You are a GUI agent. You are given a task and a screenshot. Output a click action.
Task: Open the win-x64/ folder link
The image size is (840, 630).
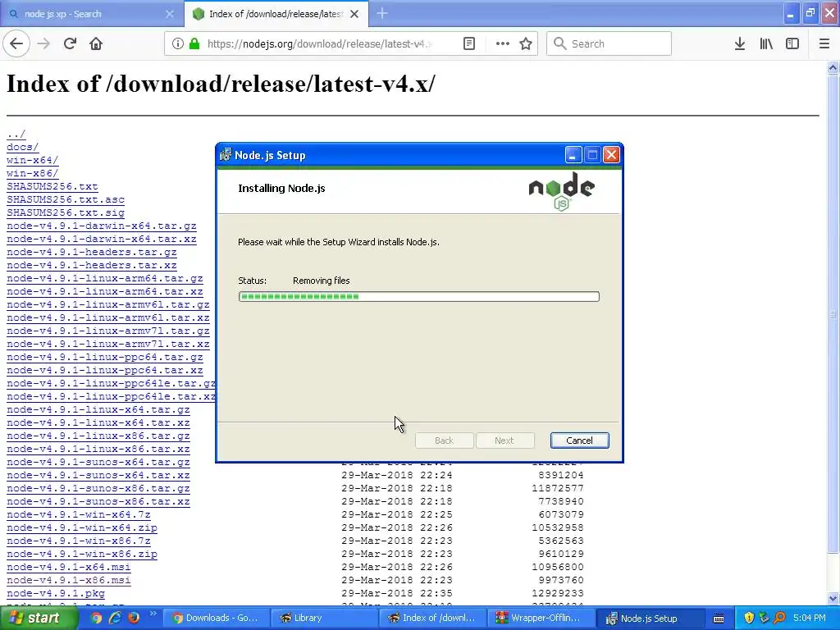pyautogui.click(x=32, y=160)
